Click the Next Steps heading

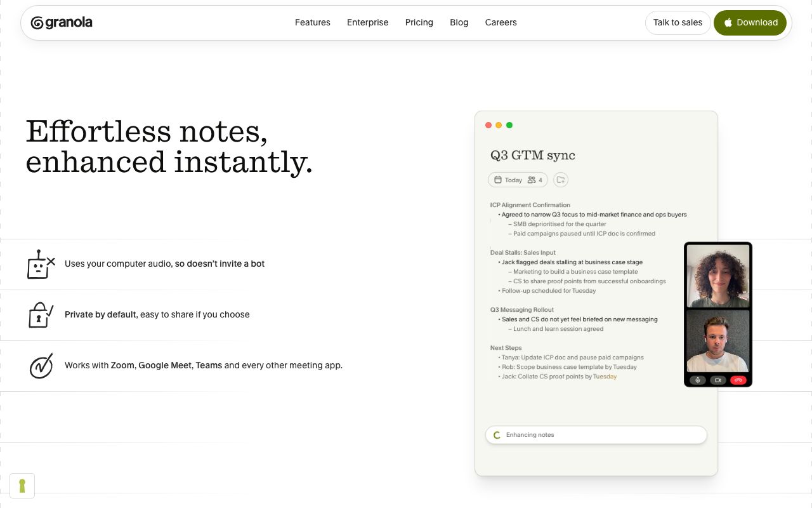pos(506,348)
